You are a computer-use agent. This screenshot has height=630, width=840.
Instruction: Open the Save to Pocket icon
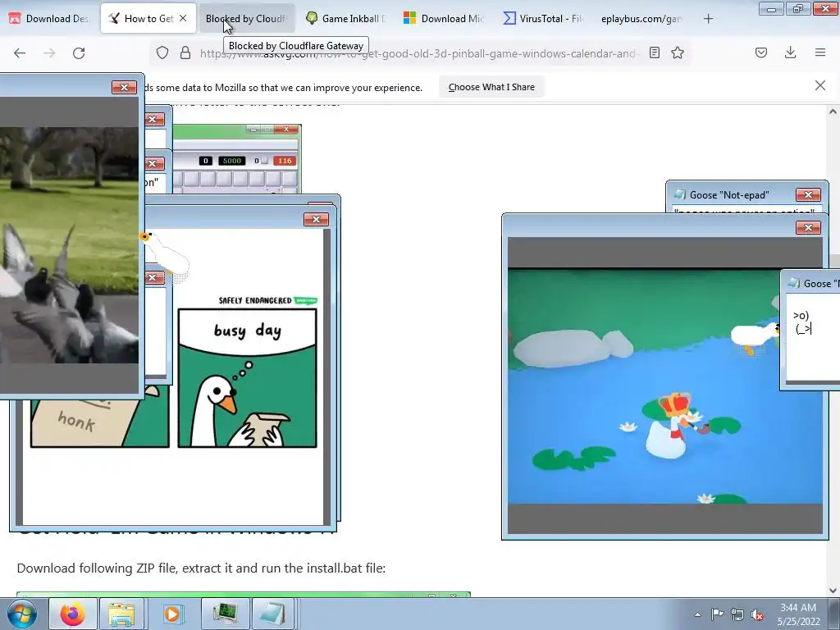tap(761, 52)
